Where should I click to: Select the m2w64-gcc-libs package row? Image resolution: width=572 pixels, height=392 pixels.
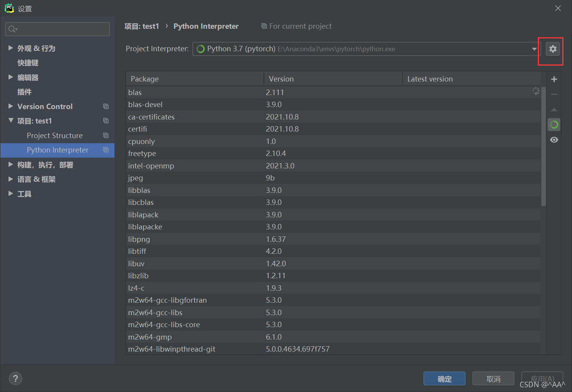(x=333, y=312)
